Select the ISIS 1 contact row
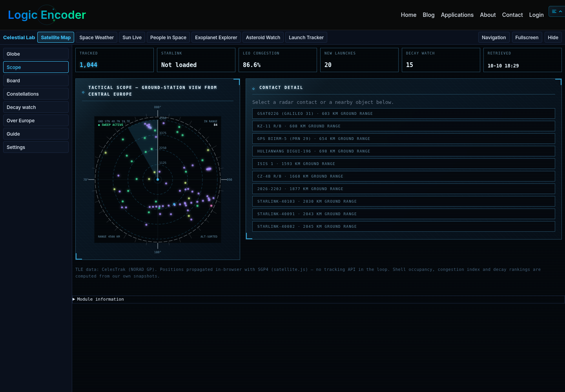Viewport: 565px width, 392px height. click(x=403, y=163)
